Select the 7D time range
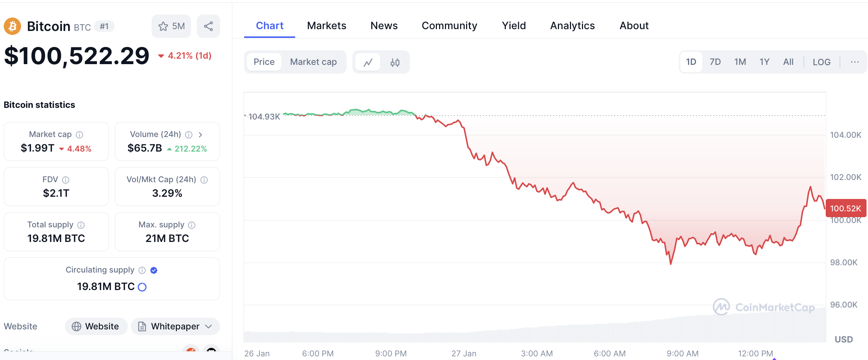868x360 pixels. coord(715,62)
